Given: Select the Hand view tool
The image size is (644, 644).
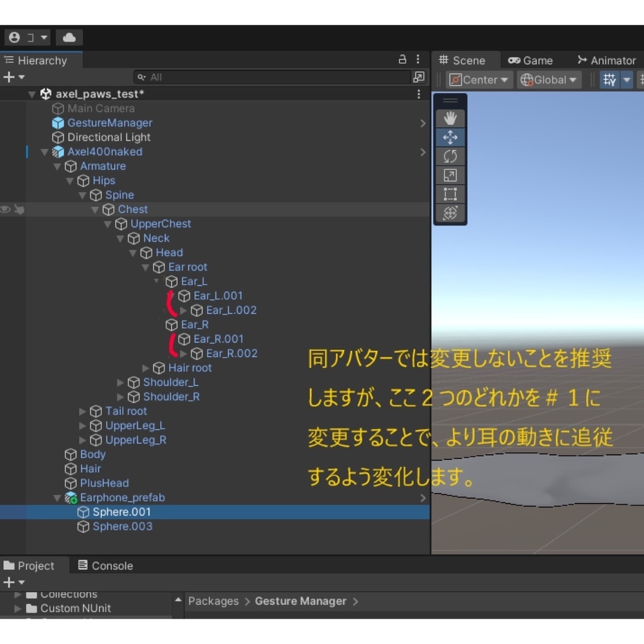Looking at the screenshot, I should tap(450, 117).
